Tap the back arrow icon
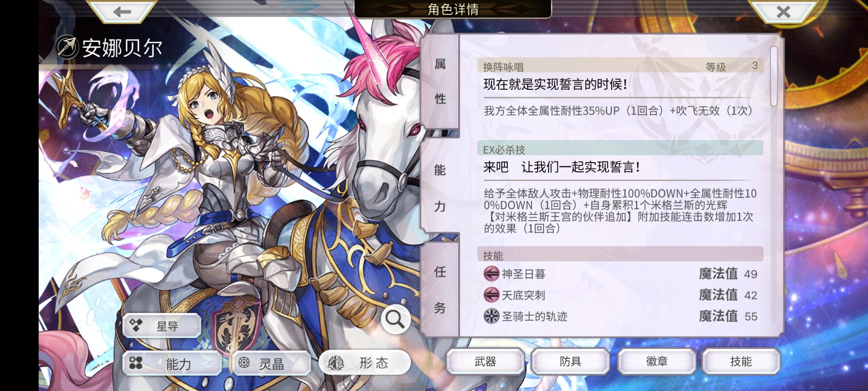 pyautogui.click(x=122, y=12)
